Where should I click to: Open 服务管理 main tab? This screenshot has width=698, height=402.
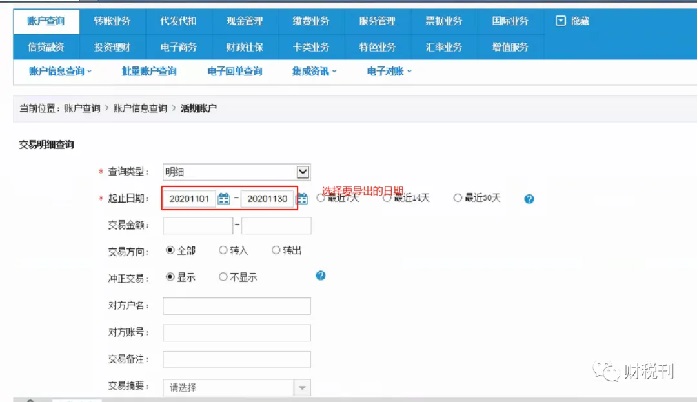pos(377,21)
